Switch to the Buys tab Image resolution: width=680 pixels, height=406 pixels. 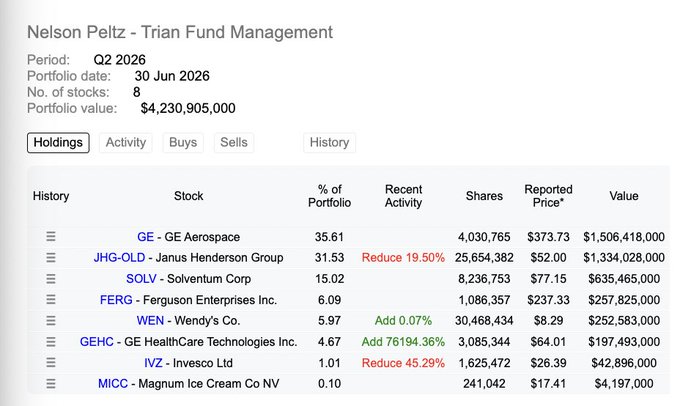[x=183, y=143]
